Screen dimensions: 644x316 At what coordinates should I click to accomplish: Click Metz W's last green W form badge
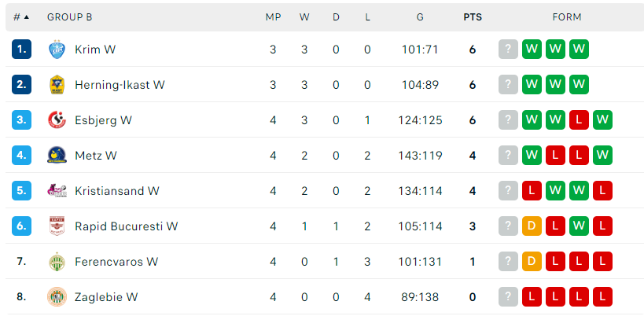coord(603,156)
